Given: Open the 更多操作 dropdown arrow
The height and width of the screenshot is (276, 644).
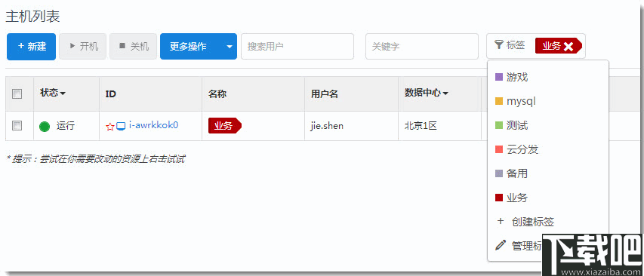Looking at the screenshot, I should tap(230, 46).
